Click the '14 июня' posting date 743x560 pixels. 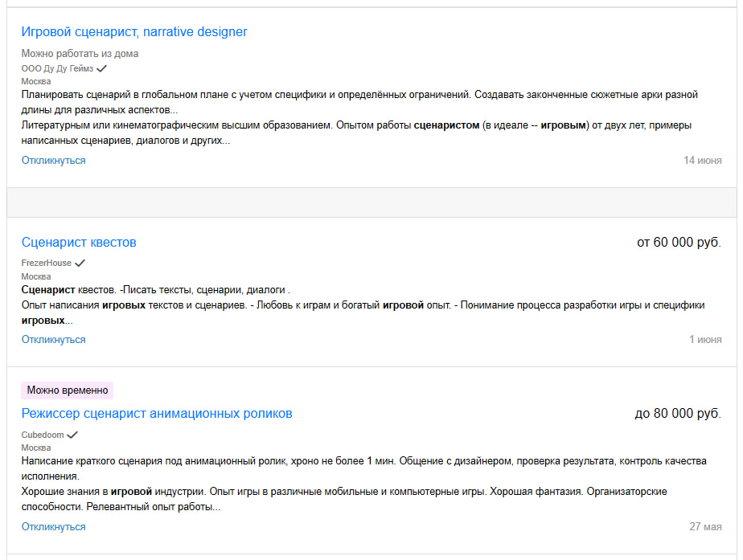coord(702,161)
